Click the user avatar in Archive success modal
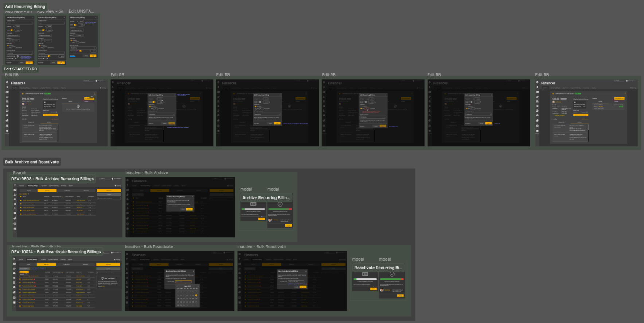The height and width of the screenshot is (323, 644). pyautogui.click(x=270, y=220)
